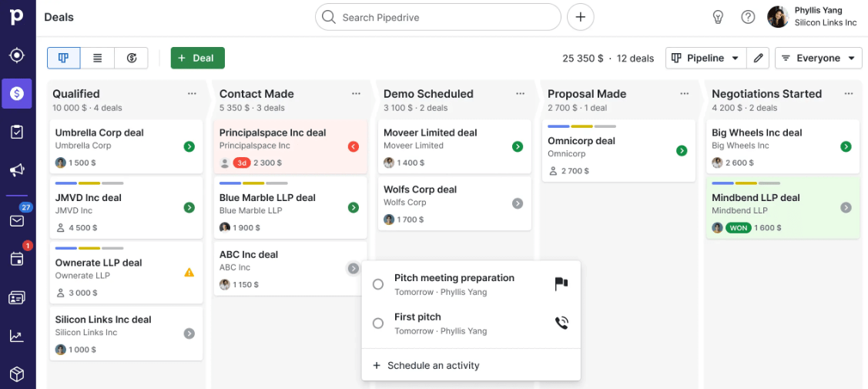This screenshot has width=868, height=389.
Task: Click the green add Deal button
Action: click(x=197, y=58)
